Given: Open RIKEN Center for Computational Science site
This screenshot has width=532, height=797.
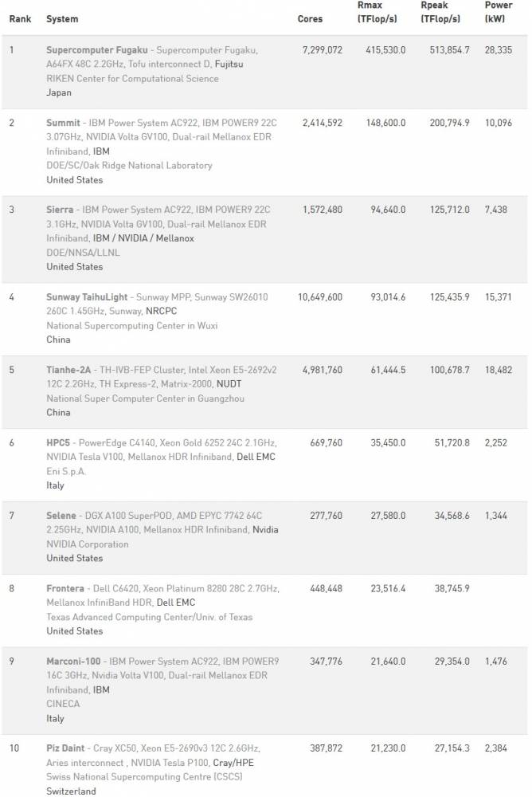Looking at the screenshot, I should [x=132, y=79].
